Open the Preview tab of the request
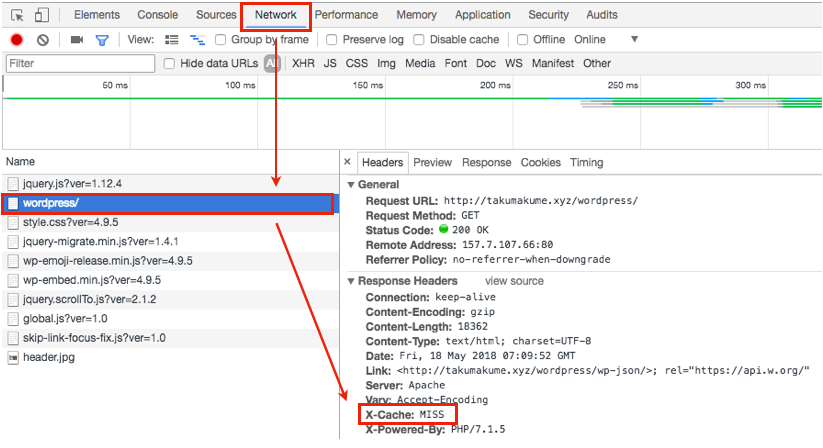The height and width of the screenshot is (448, 823). click(432, 162)
